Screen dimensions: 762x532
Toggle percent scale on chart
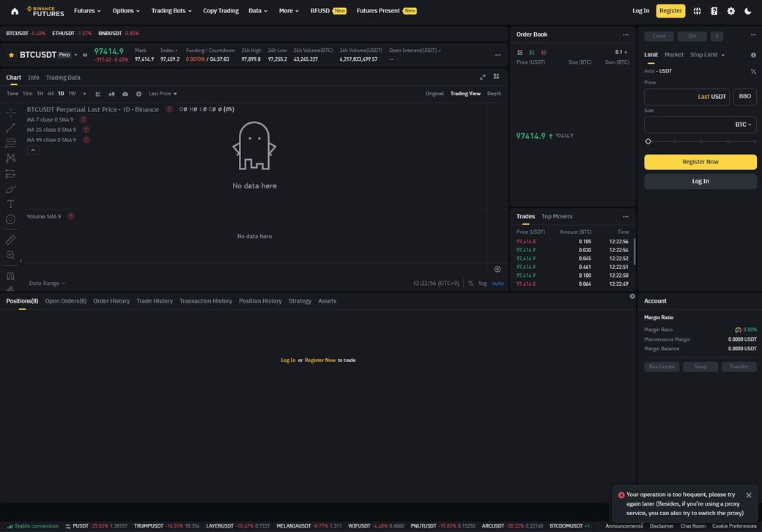(x=471, y=284)
